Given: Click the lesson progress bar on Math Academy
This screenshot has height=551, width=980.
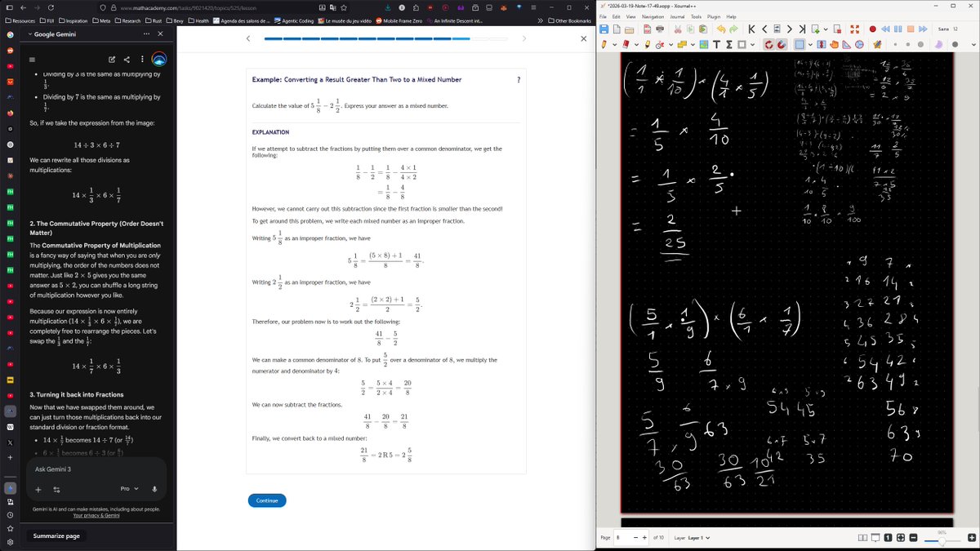Looking at the screenshot, I should pyautogui.click(x=386, y=38).
